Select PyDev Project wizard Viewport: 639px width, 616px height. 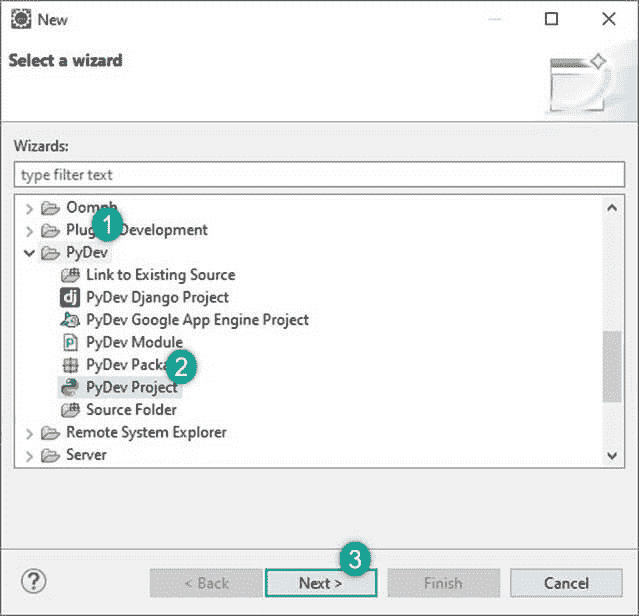point(132,387)
